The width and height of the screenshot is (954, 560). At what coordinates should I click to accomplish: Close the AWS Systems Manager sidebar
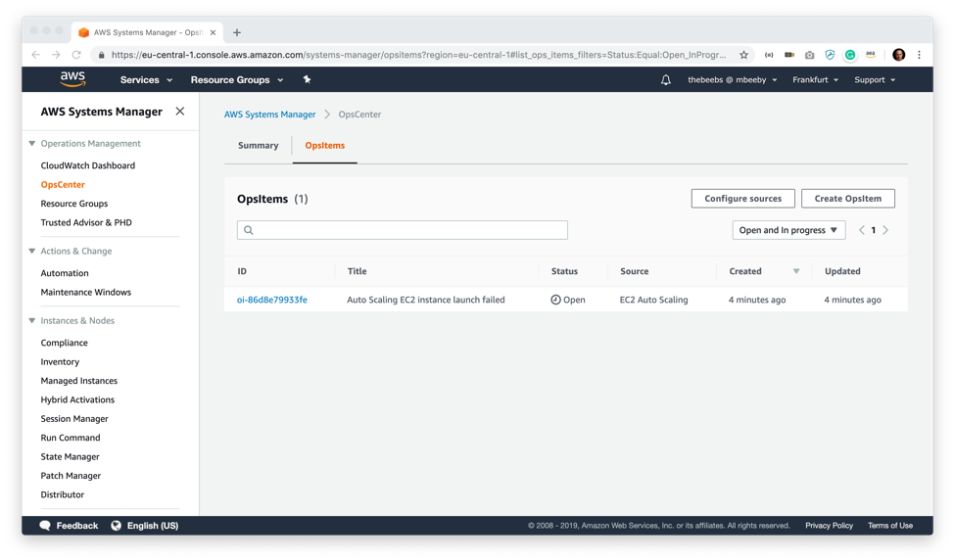pos(180,112)
